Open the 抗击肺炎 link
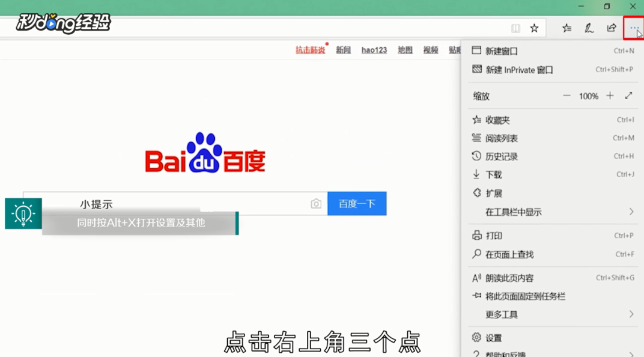Viewport: 644px width, 357px height. [x=310, y=50]
